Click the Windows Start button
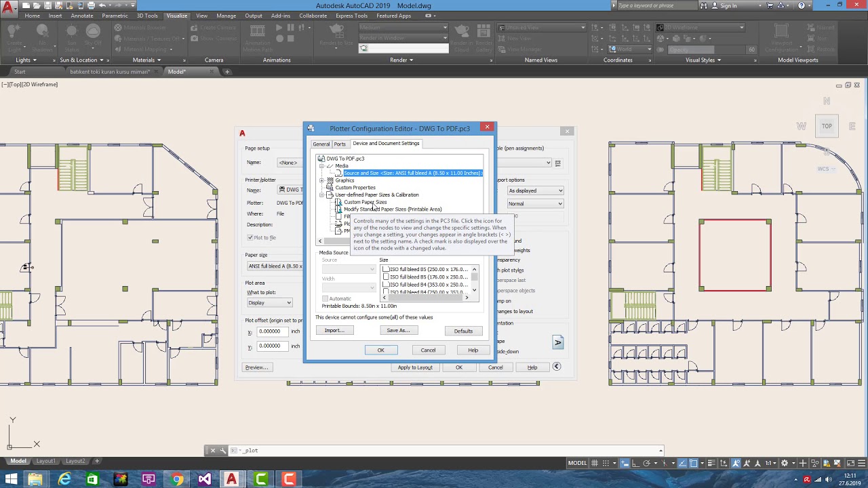 tap(11, 479)
